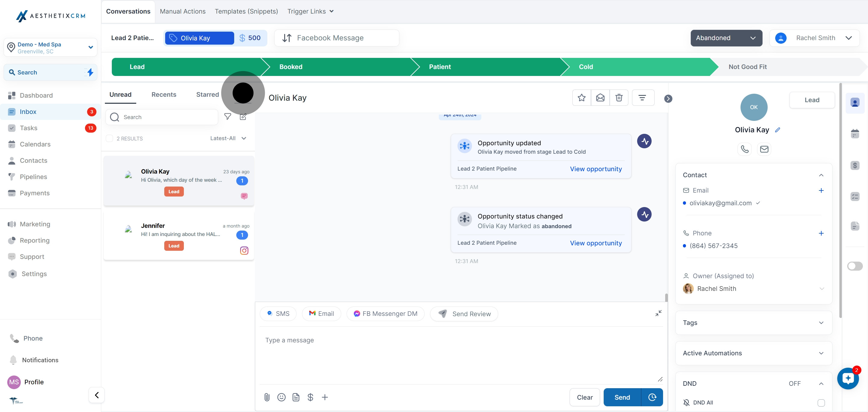This screenshot has height=412, width=868.
Task: Open the conversation filter funnel icon
Action: (228, 117)
